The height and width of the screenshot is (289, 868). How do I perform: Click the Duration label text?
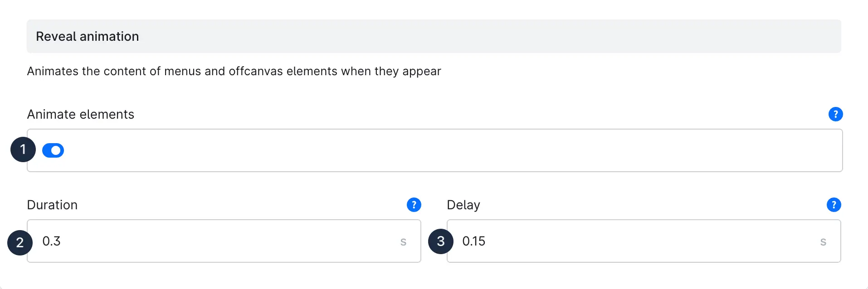click(52, 205)
